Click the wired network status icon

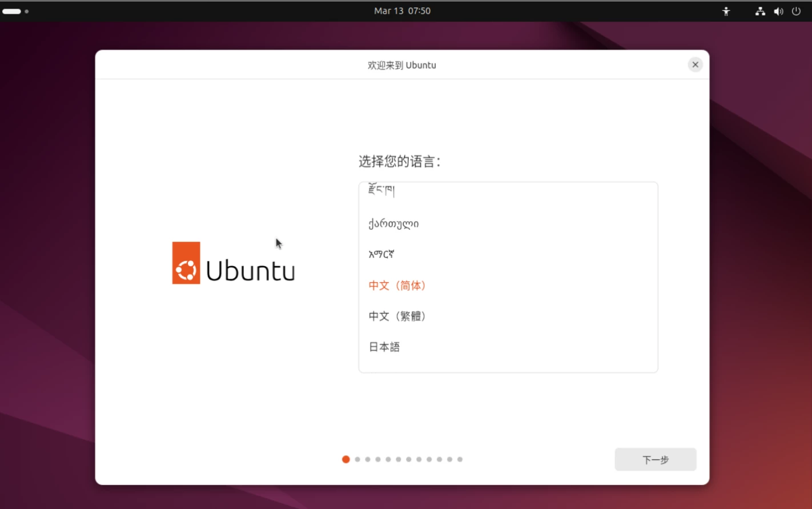(760, 11)
